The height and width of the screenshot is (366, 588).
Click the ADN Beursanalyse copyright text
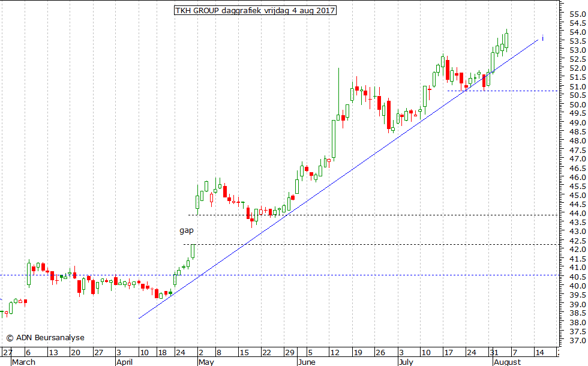46,337
